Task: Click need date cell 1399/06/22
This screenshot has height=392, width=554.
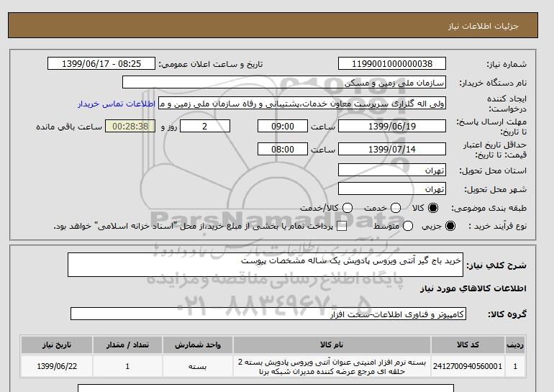Action: click(57, 366)
